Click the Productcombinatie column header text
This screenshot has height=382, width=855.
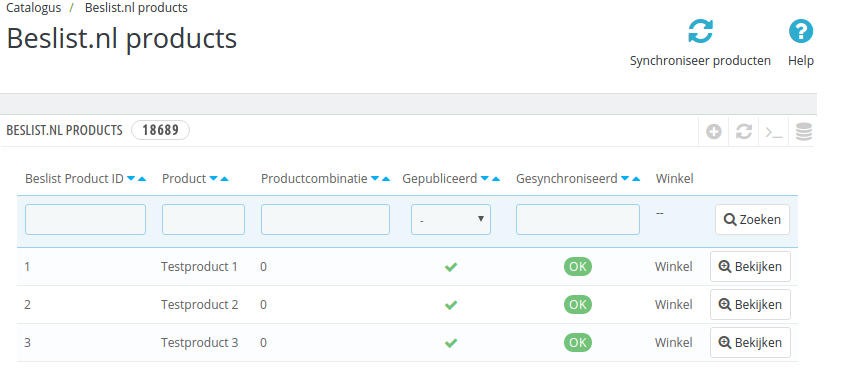pyautogui.click(x=314, y=179)
